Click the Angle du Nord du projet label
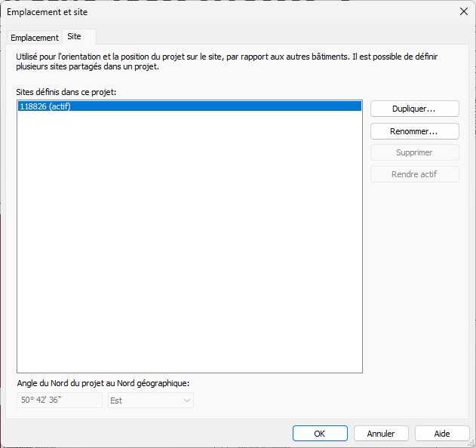 (x=103, y=383)
